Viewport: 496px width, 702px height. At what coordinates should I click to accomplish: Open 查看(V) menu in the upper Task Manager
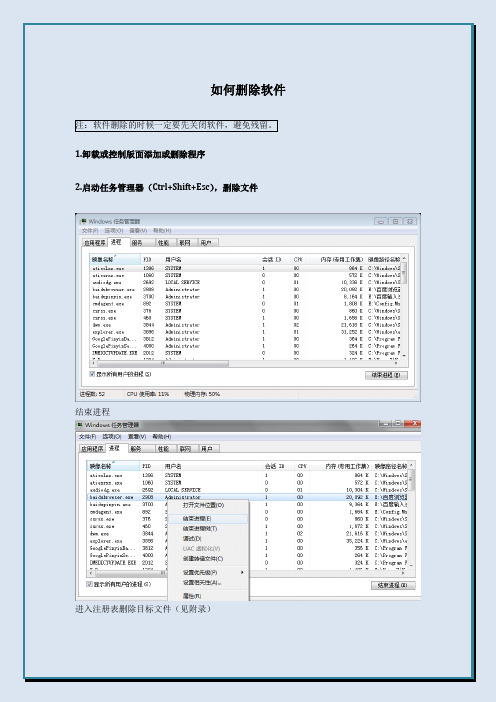point(138,231)
